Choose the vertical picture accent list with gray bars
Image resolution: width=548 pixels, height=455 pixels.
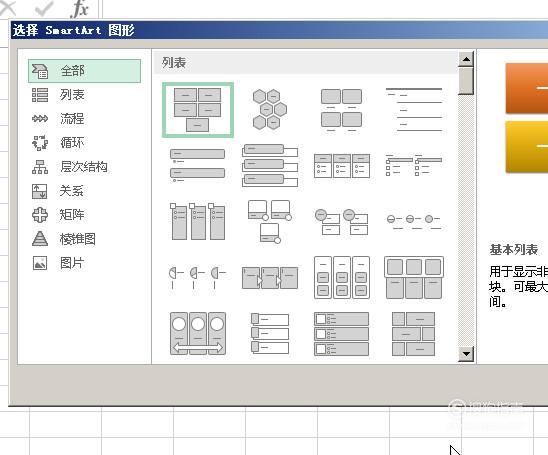341,334
